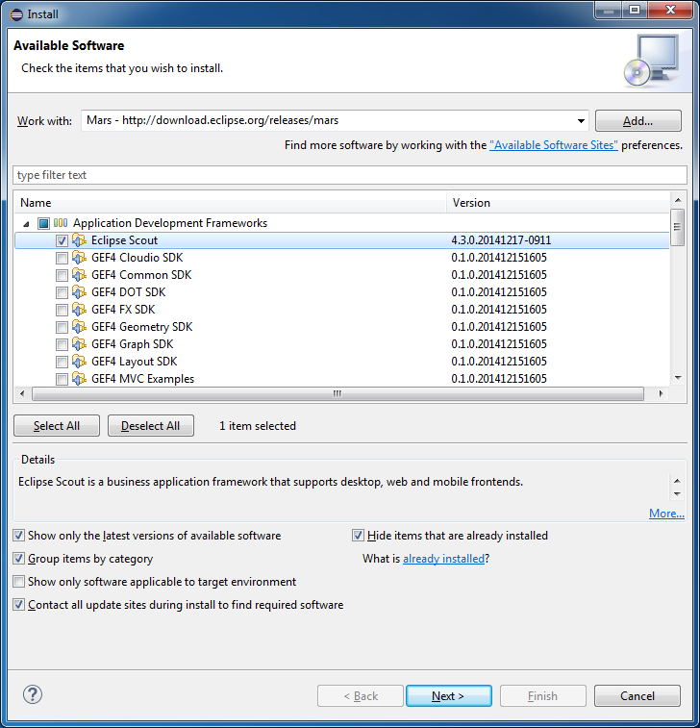Click the GEF4 Common SDK feature icon

[80, 275]
